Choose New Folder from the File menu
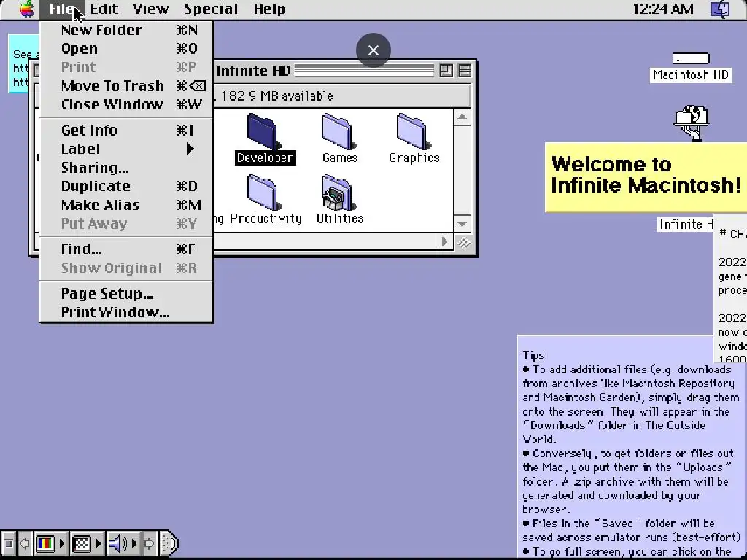 [x=126, y=30]
